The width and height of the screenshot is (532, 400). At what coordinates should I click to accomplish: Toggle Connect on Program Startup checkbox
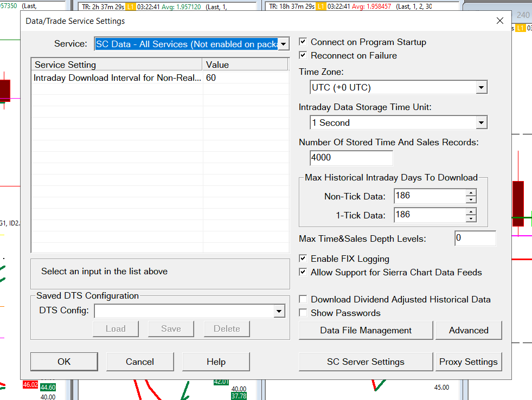click(x=303, y=42)
